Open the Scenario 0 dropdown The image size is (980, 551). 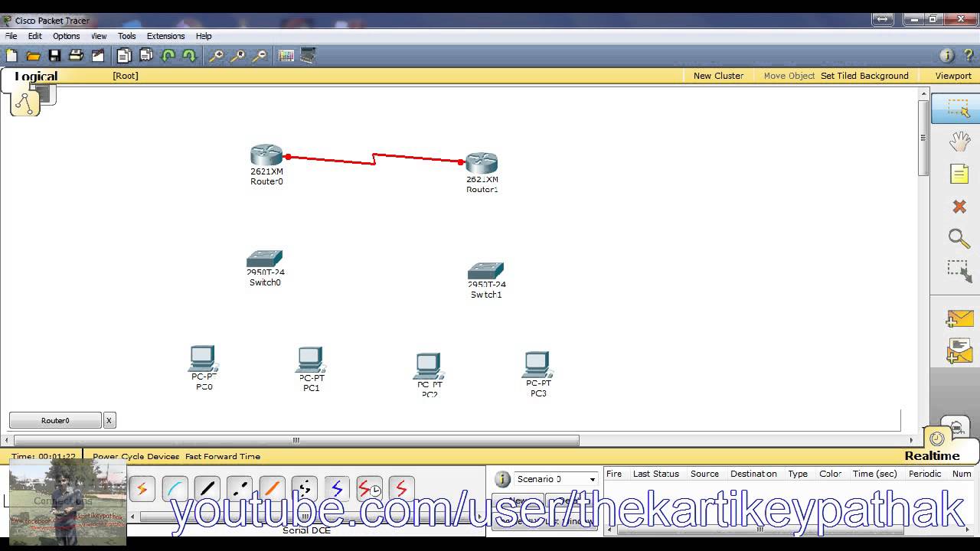coord(556,479)
